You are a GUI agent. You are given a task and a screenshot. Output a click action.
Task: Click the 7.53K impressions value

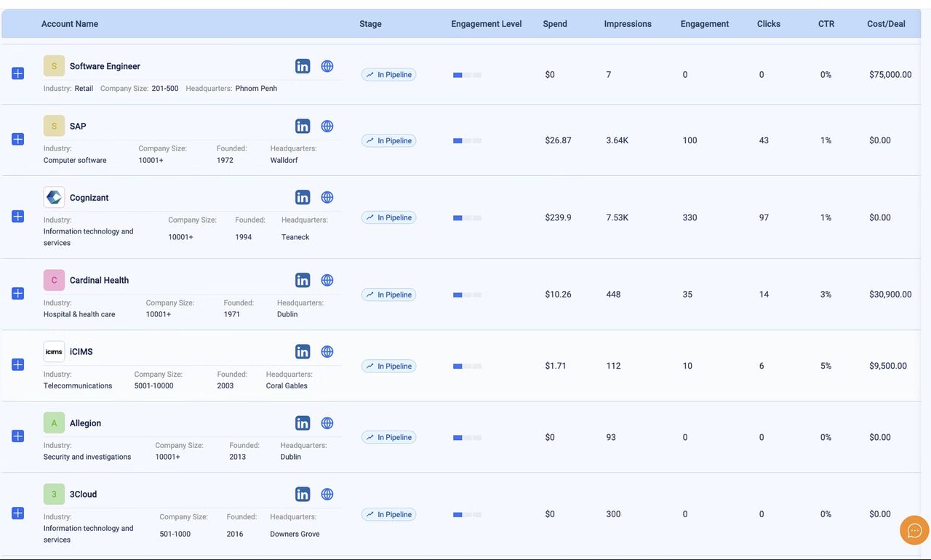[x=617, y=217]
